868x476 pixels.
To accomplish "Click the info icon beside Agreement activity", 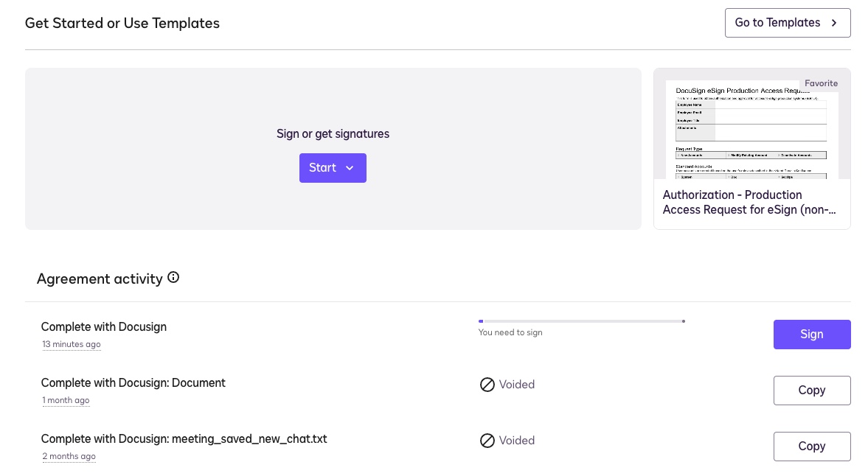I will pos(173,278).
